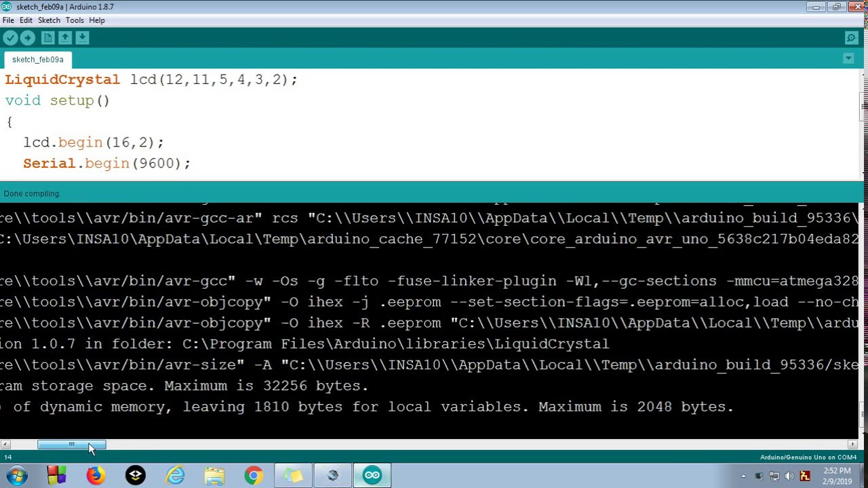Image resolution: width=868 pixels, height=488 pixels.
Task: Click the 'Arduino/Genuino Uno on COM4' status text
Action: [x=808, y=457]
